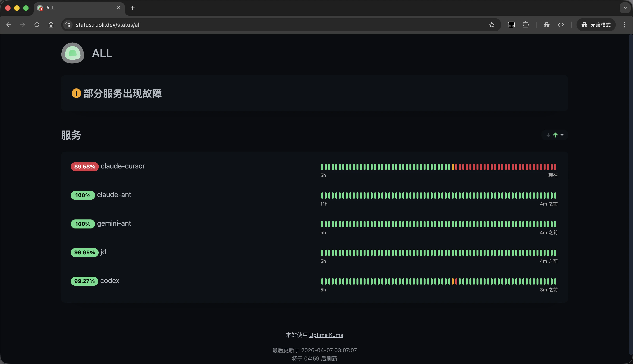Click the 99.65% uptime badge

85,252
